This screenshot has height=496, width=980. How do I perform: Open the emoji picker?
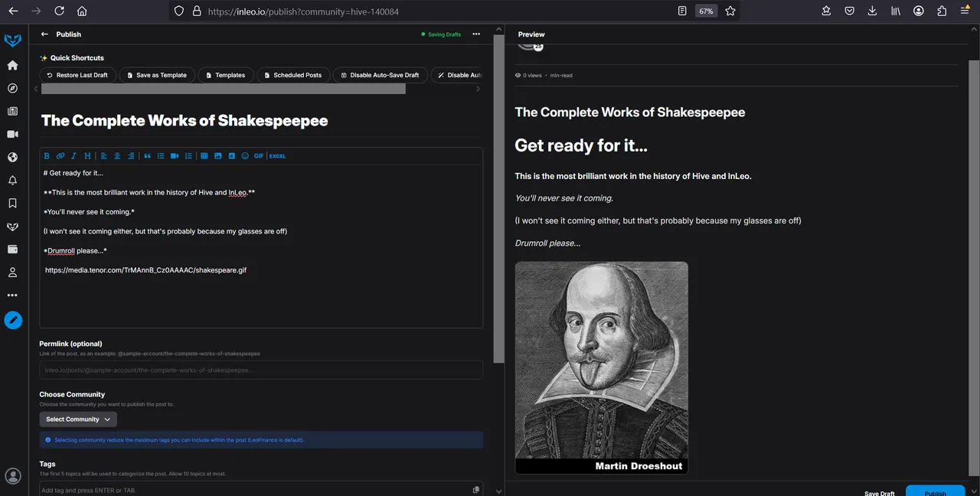point(245,156)
